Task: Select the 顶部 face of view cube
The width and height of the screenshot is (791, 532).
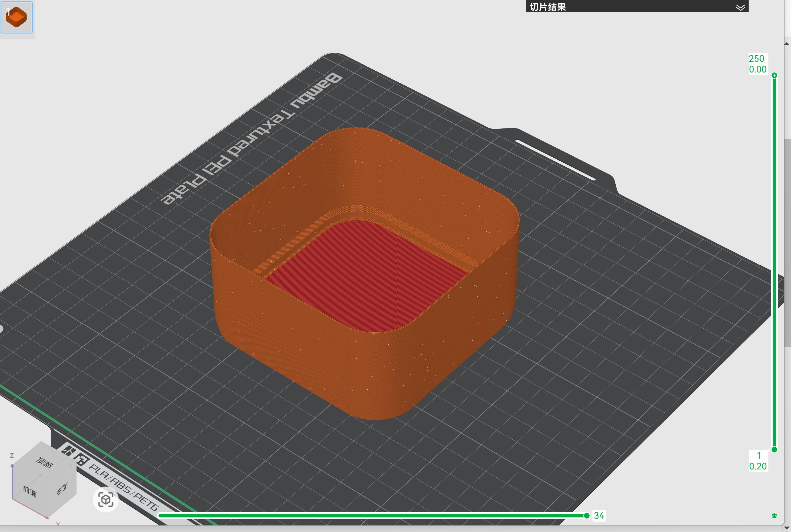Action: tap(44, 462)
